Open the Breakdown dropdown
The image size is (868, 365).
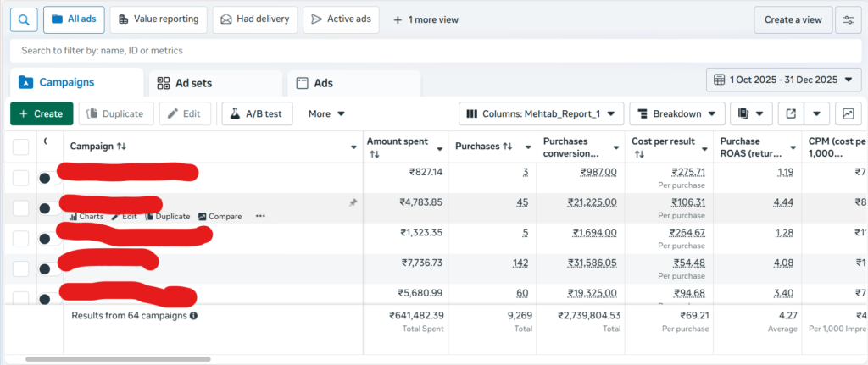point(676,113)
